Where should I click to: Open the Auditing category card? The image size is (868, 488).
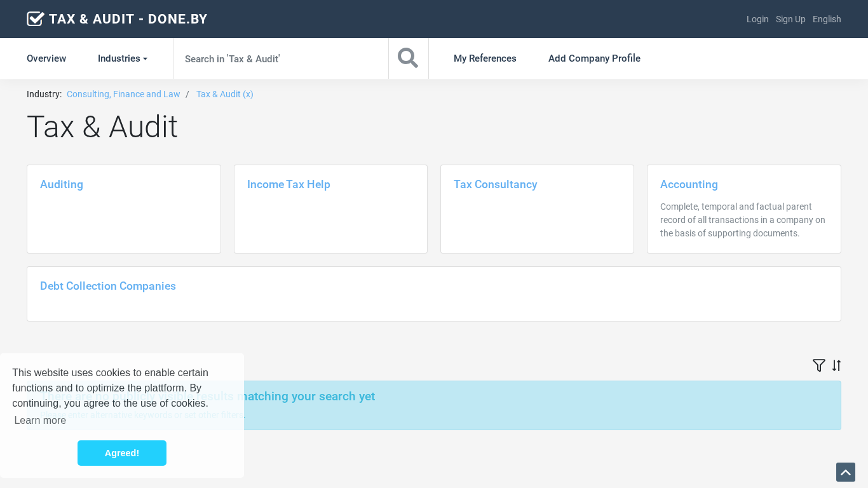click(x=124, y=209)
